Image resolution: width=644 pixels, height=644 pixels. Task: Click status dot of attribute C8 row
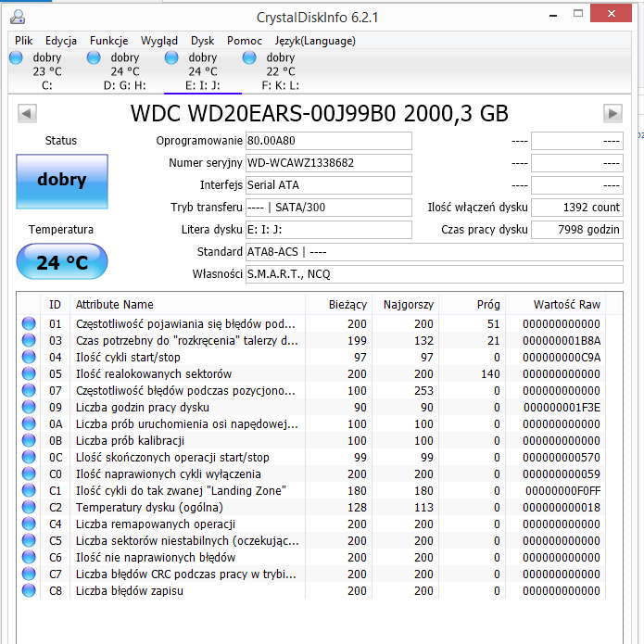(x=29, y=590)
